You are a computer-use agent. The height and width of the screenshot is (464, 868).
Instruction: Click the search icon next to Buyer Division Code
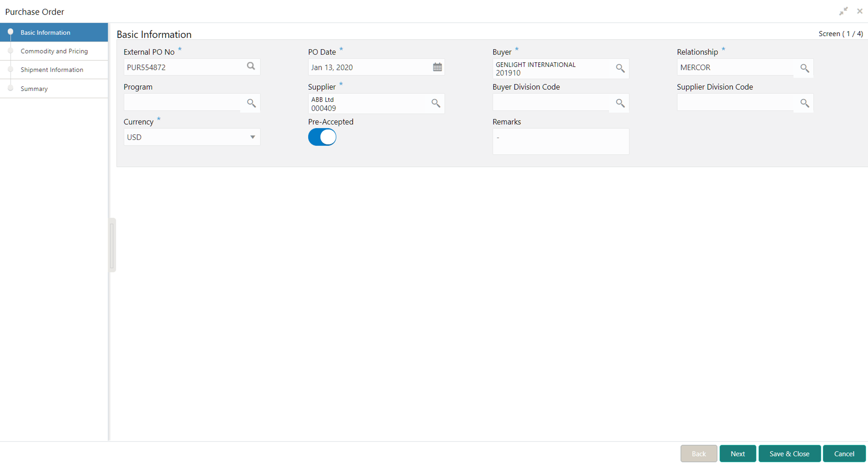(x=621, y=103)
